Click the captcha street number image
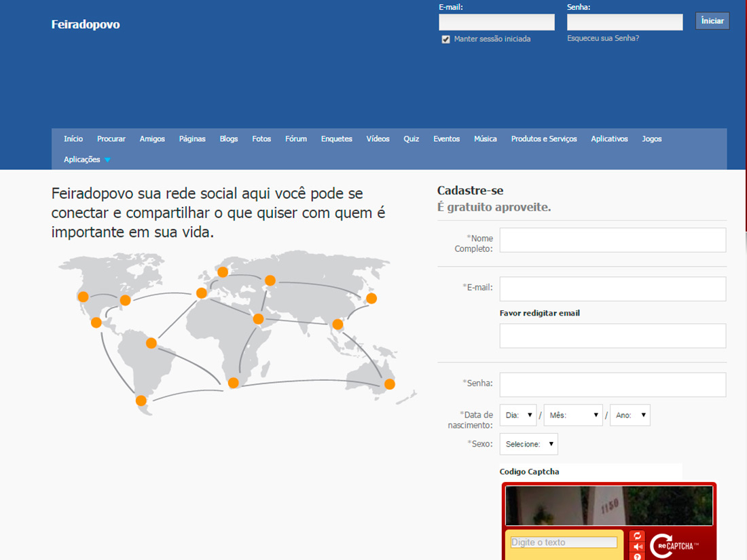 (609, 506)
